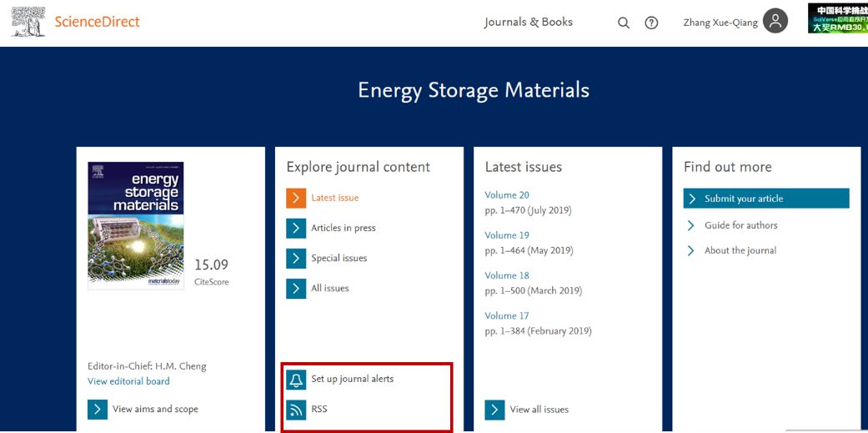Click the arrow icon beside Special issues

tap(296, 258)
